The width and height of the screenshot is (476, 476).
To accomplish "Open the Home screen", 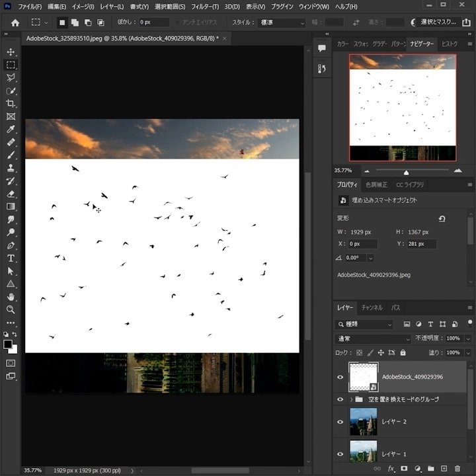I will (x=15, y=22).
